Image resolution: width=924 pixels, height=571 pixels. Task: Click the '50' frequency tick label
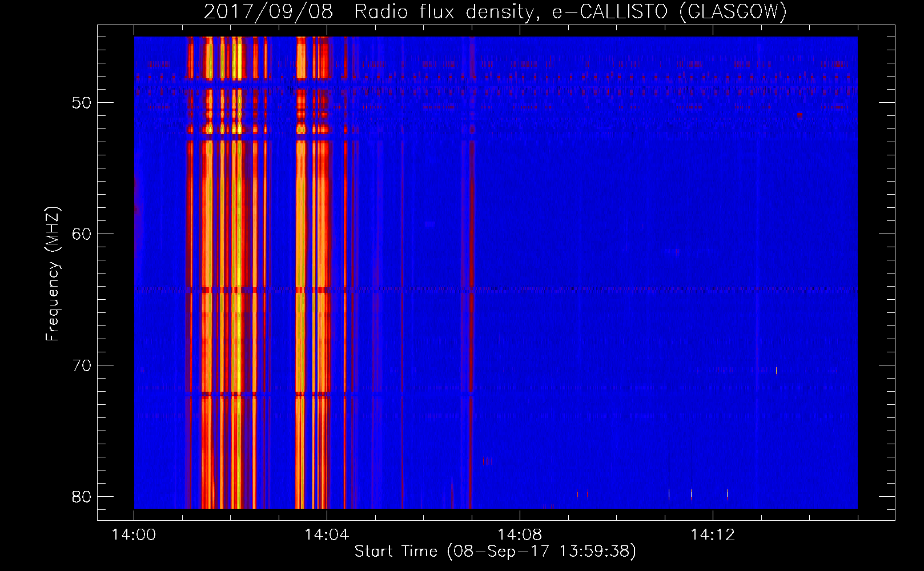pyautogui.click(x=82, y=103)
